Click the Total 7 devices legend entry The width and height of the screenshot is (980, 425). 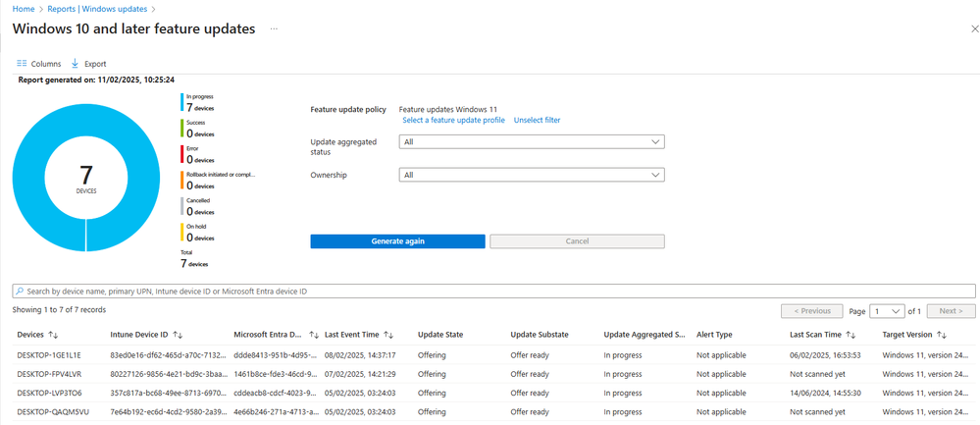(x=194, y=259)
